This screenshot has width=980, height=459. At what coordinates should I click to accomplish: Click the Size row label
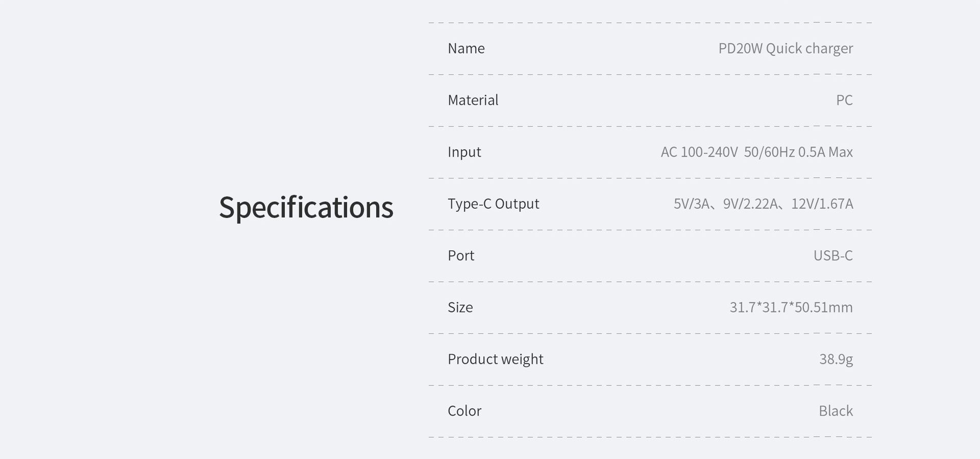[x=460, y=307]
